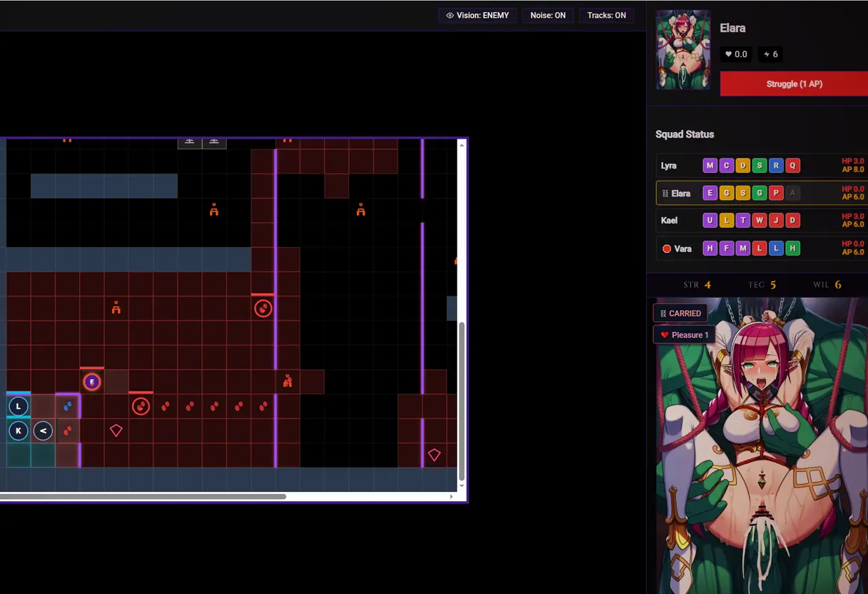Click the map's vertical scrollbar thumb

tap(462, 400)
